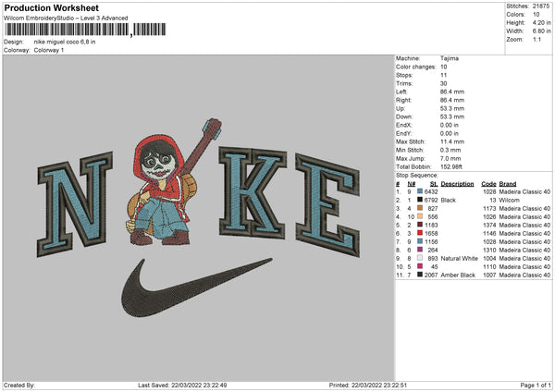Select the dark swatch beside 2067
The width and height of the screenshot is (555, 392).
pyautogui.click(x=420, y=275)
